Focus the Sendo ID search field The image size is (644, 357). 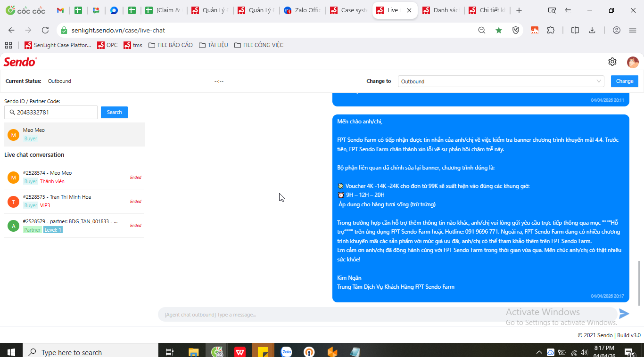pyautogui.click(x=51, y=112)
